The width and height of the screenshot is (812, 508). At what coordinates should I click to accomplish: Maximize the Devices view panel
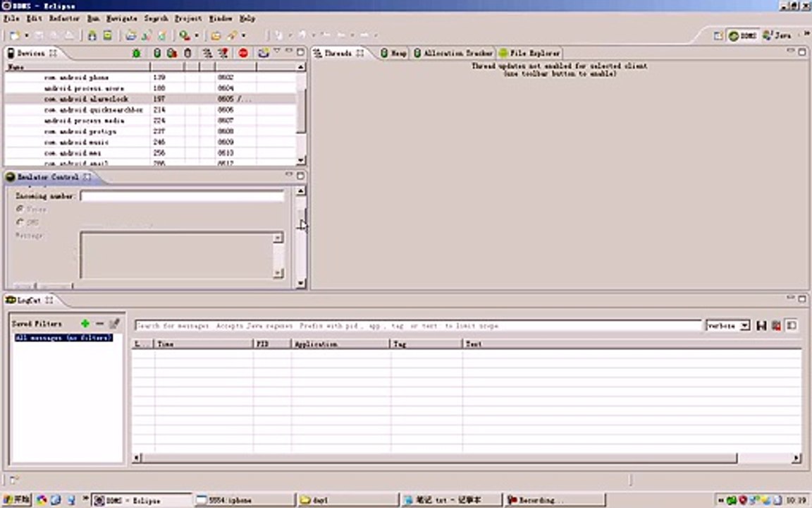click(x=300, y=52)
